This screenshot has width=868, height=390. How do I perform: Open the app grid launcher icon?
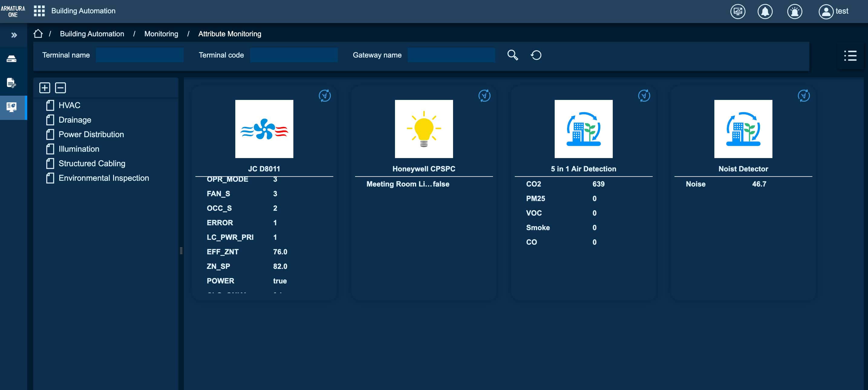coord(39,11)
